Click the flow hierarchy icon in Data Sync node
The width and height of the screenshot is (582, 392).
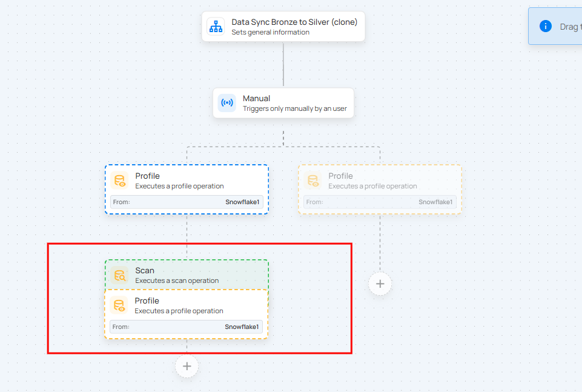[x=216, y=27]
